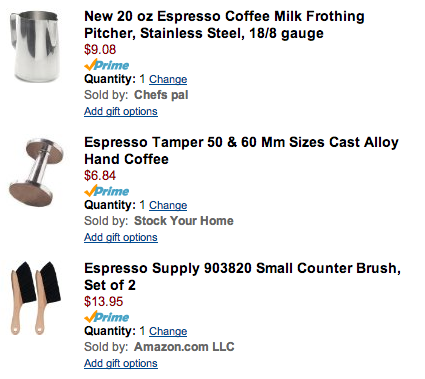Click the seller name Amazon.com LLC
The image size is (425, 379).
[184, 347]
